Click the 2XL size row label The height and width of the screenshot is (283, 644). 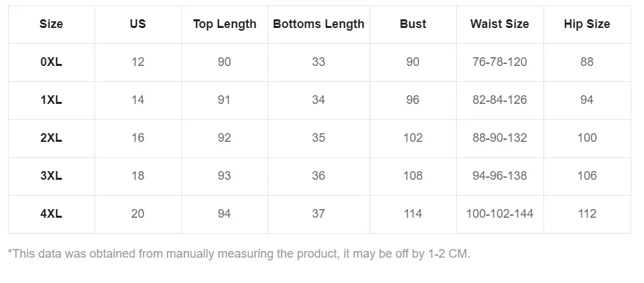[x=51, y=138]
